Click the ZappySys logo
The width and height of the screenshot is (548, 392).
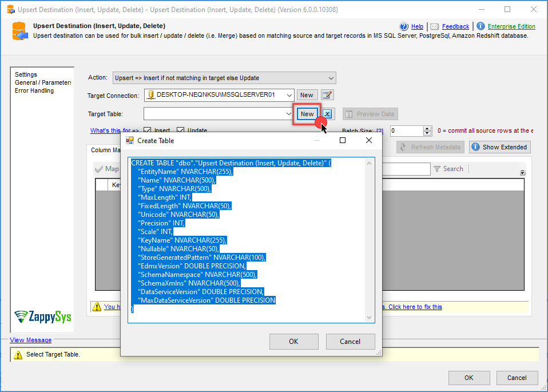42,316
